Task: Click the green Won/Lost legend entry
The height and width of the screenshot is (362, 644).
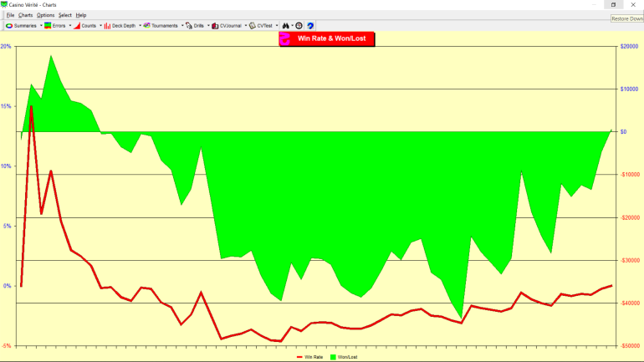Action: [x=343, y=357]
